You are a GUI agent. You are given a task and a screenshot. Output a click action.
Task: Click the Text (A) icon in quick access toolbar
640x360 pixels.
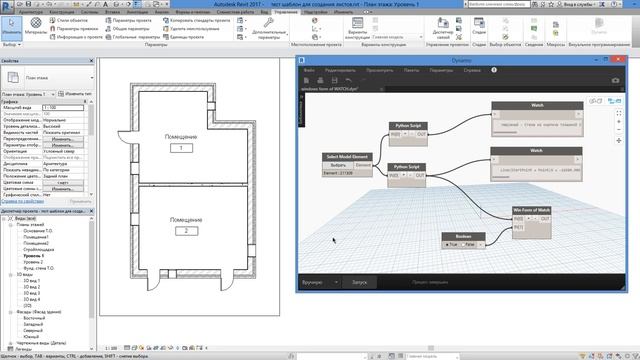(x=105, y=4)
